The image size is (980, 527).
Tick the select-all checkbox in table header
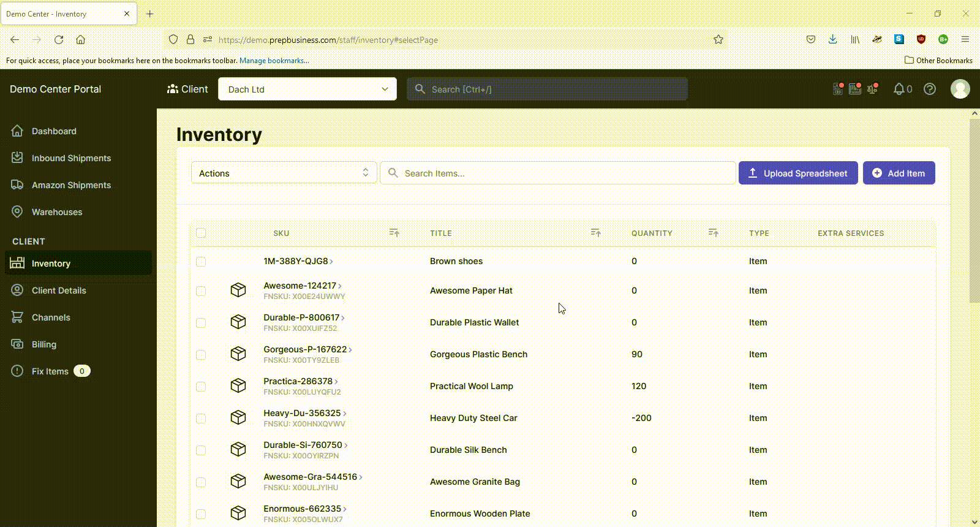(201, 233)
